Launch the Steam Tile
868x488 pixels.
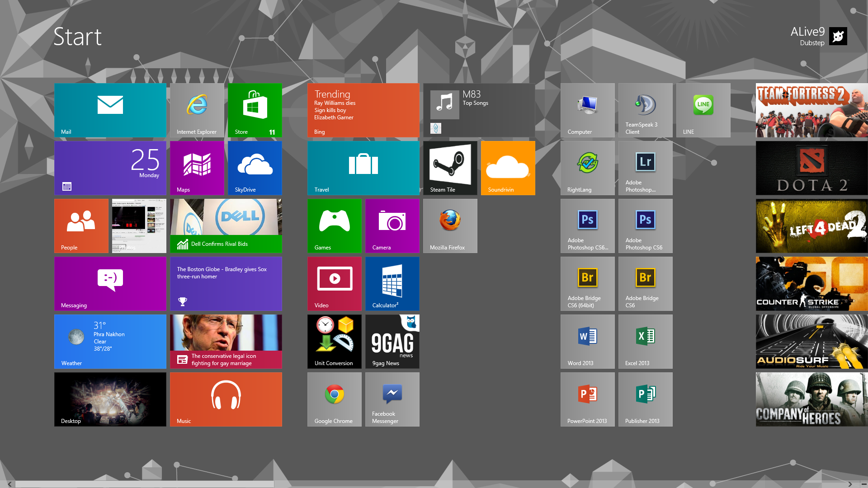450,168
